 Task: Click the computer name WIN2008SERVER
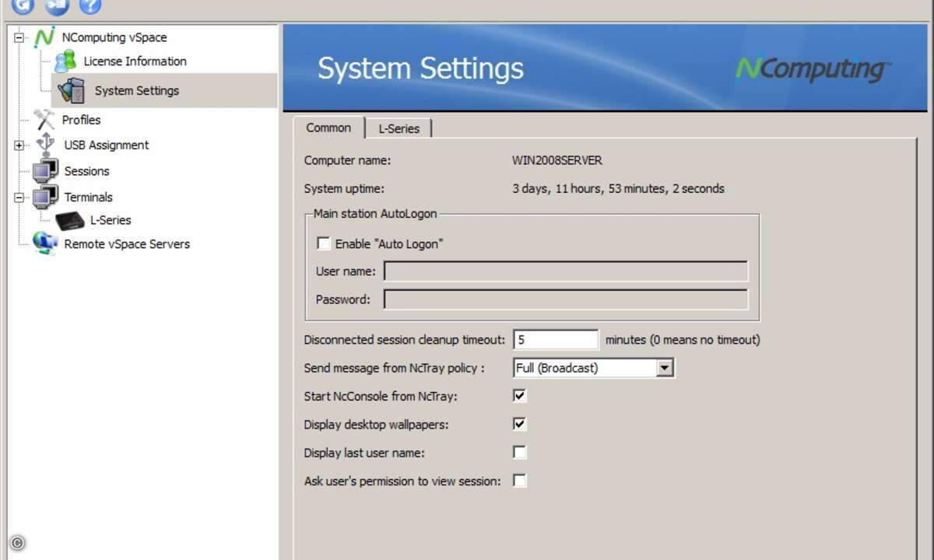(557, 160)
